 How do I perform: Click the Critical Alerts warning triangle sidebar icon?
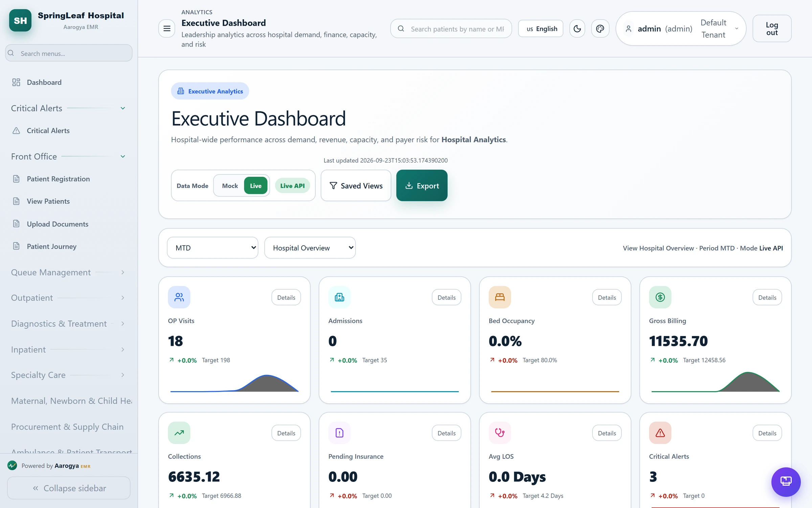coord(16,131)
